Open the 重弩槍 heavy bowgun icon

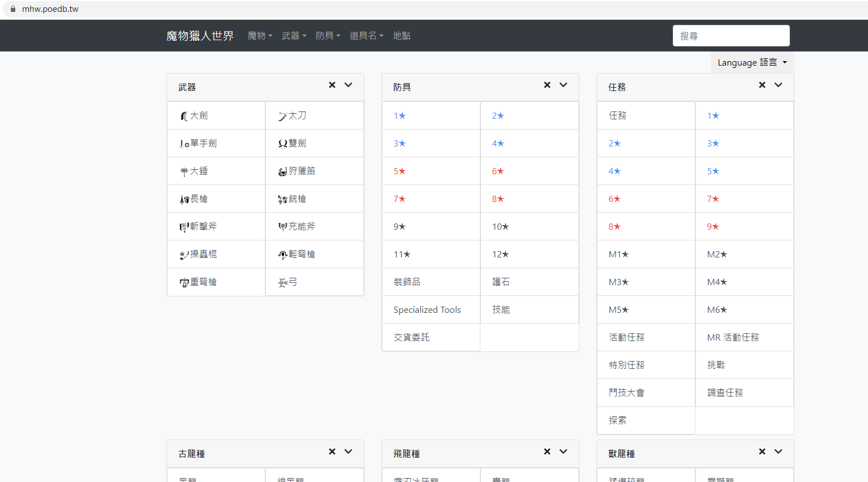(x=184, y=282)
